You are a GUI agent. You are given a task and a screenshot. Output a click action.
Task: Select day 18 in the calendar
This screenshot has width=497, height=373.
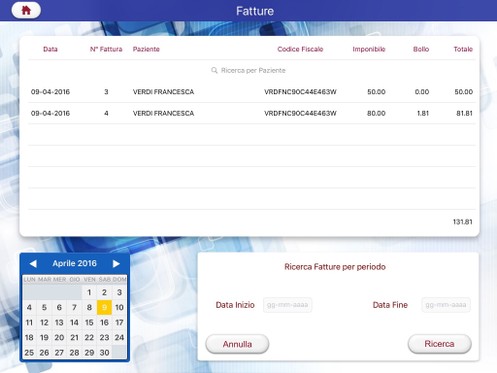pos(29,337)
